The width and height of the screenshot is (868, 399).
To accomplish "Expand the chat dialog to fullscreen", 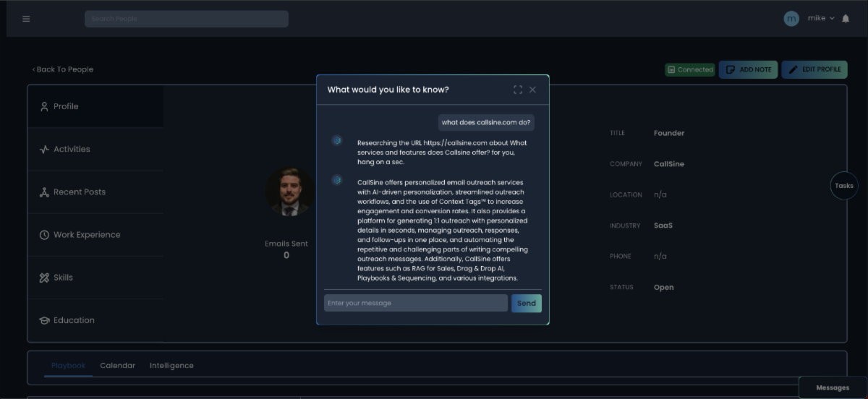I will point(518,90).
